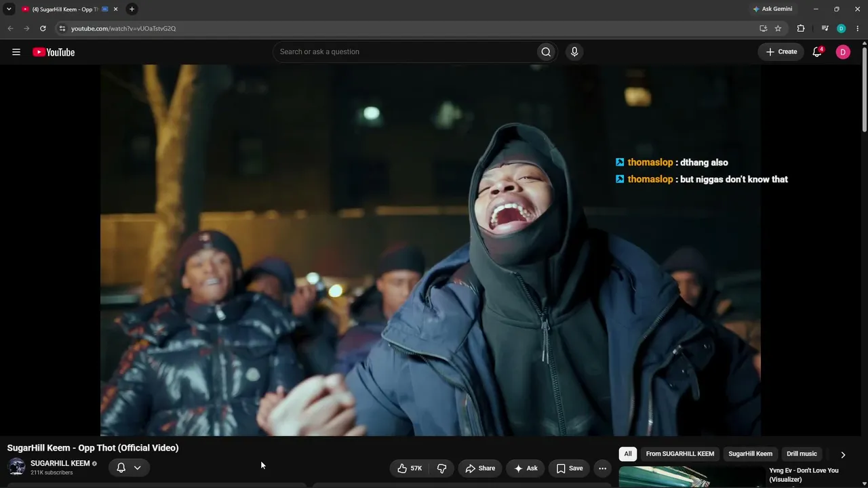
Task: Click the video player to pause
Action: pyautogui.click(x=431, y=250)
